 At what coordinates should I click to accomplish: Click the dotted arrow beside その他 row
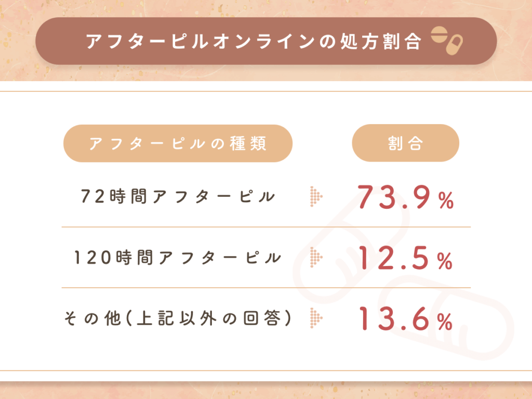(x=316, y=318)
